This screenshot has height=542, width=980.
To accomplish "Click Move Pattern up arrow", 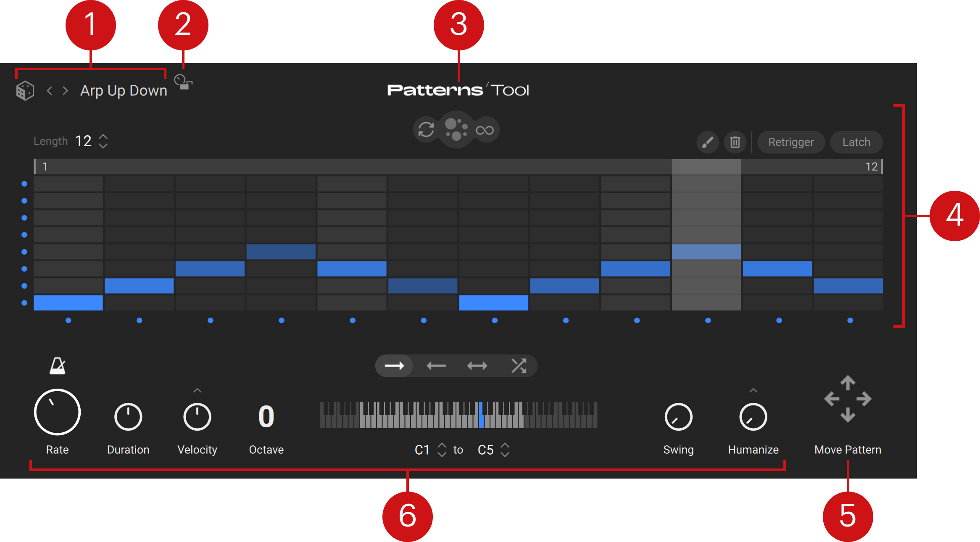I will coord(848,383).
